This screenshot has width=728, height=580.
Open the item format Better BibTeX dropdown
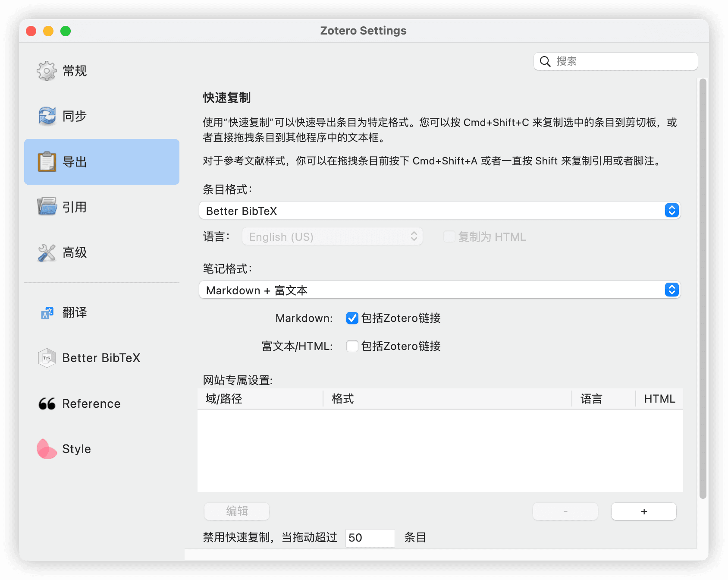(439, 211)
